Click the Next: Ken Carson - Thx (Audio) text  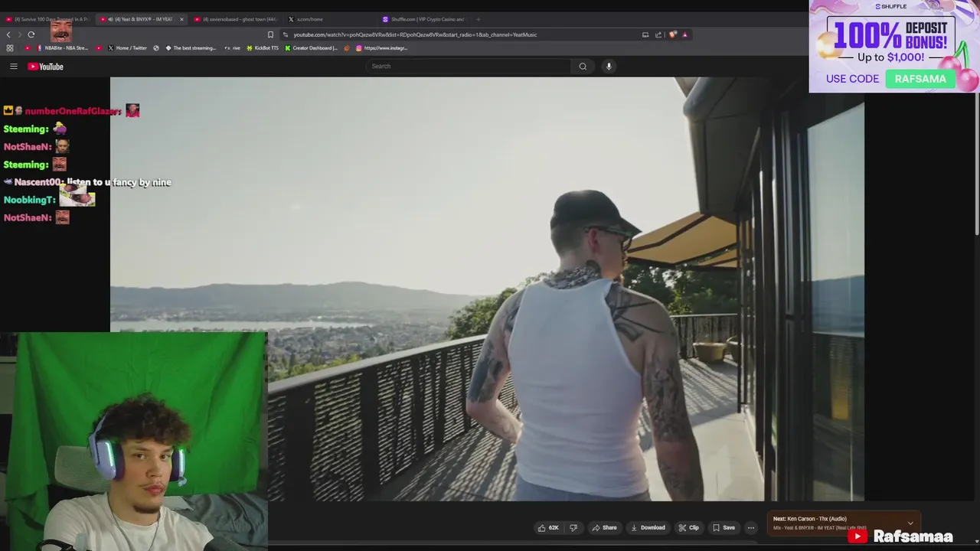pyautogui.click(x=809, y=519)
